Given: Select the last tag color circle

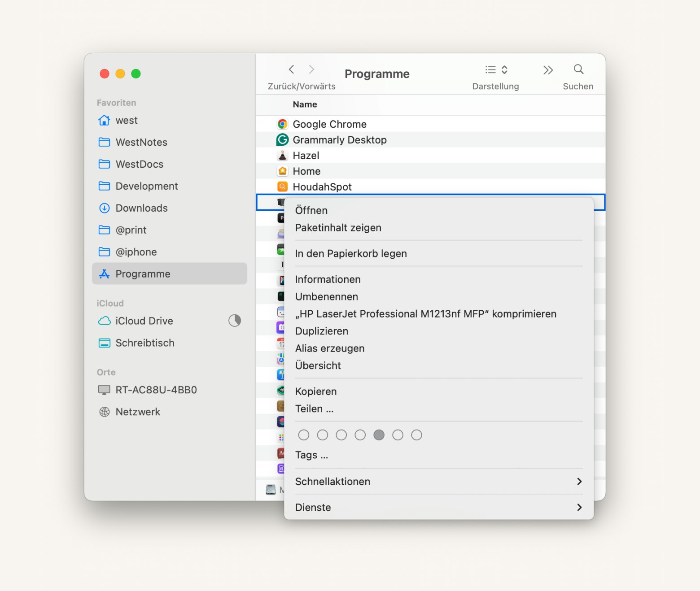Looking at the screenshot, I should (x=417, y=435).
